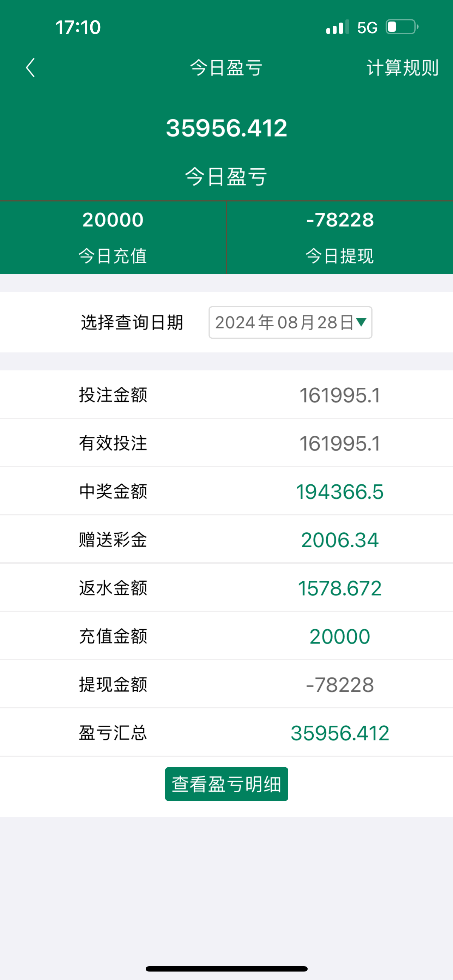Viewport: 453px width, 980px height.
Task: Select the 提现金额 row
Action: coord(226,685)
